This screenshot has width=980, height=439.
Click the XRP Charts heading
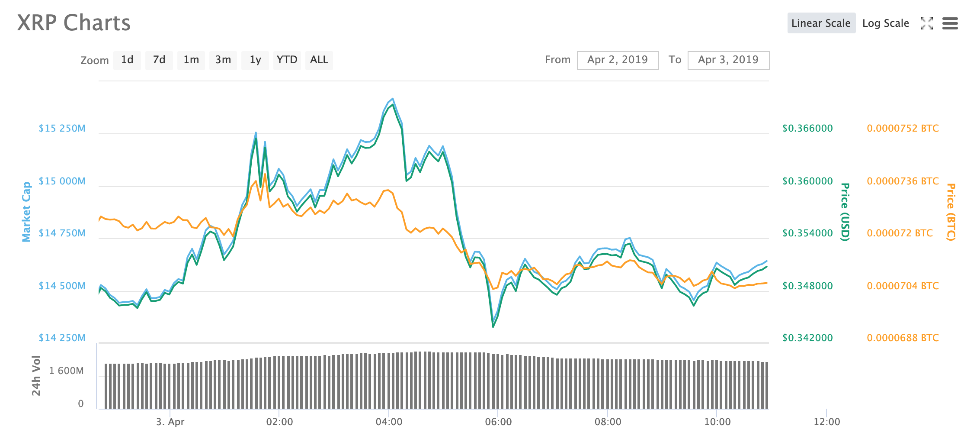pos(74,23)
